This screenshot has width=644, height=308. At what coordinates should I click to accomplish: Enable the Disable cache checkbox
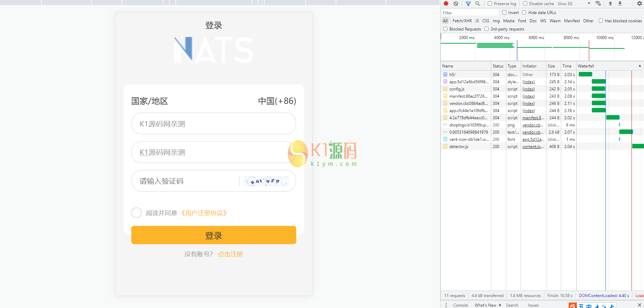pyautogui.click(x=525, y=3)
